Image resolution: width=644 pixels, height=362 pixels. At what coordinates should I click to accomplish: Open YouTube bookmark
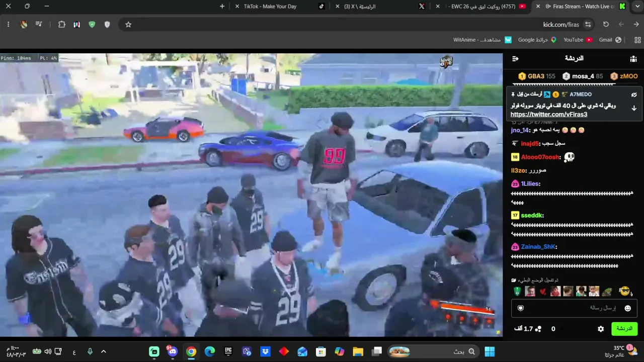coord(578,40)
